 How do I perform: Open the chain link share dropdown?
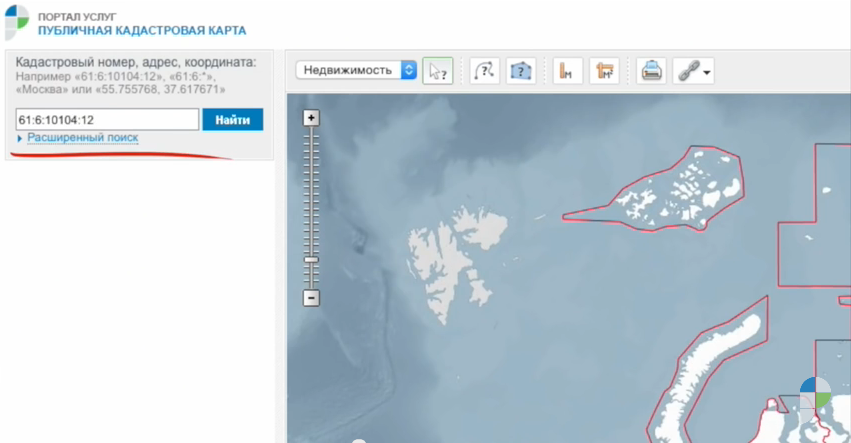click(692, 71)
